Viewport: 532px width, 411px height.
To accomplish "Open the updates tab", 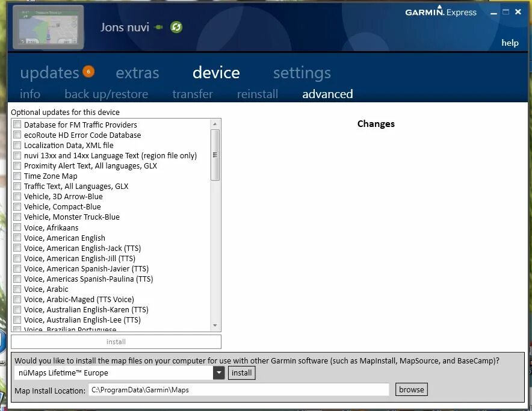I will pos(49,73).
